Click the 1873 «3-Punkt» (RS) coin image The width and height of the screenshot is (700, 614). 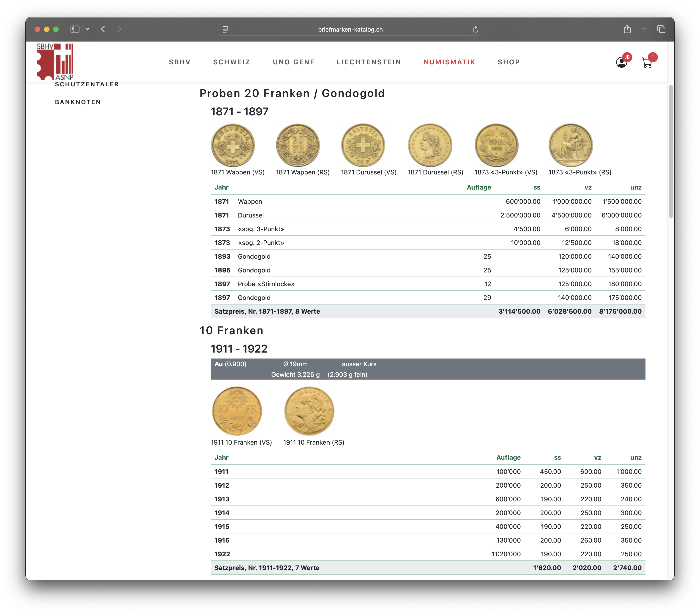point(571,145)
